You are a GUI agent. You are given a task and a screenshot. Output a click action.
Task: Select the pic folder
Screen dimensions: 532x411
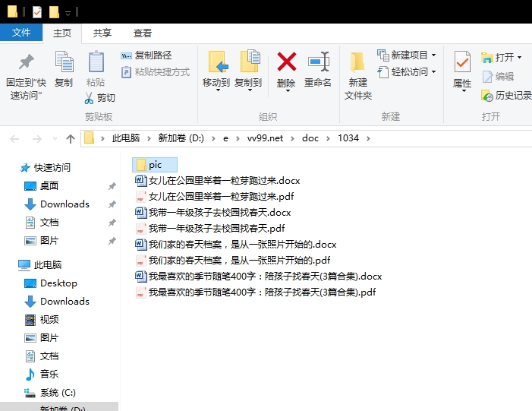point(154,165)
